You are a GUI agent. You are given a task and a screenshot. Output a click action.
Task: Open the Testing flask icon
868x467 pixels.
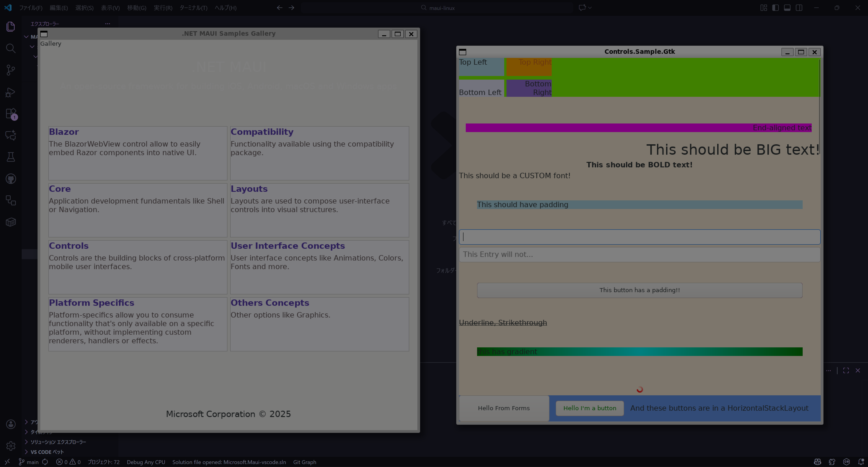coord(11,157)
